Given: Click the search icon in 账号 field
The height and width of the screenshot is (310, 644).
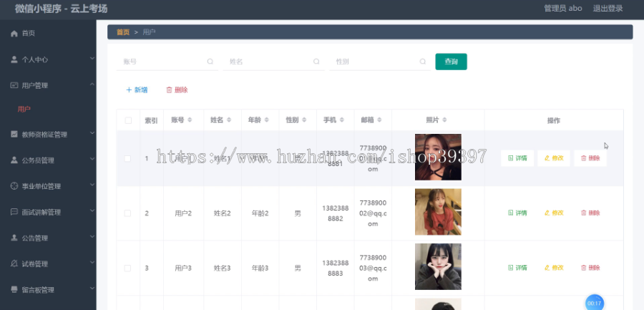Looking at the screenshot, I should (210, 62).
